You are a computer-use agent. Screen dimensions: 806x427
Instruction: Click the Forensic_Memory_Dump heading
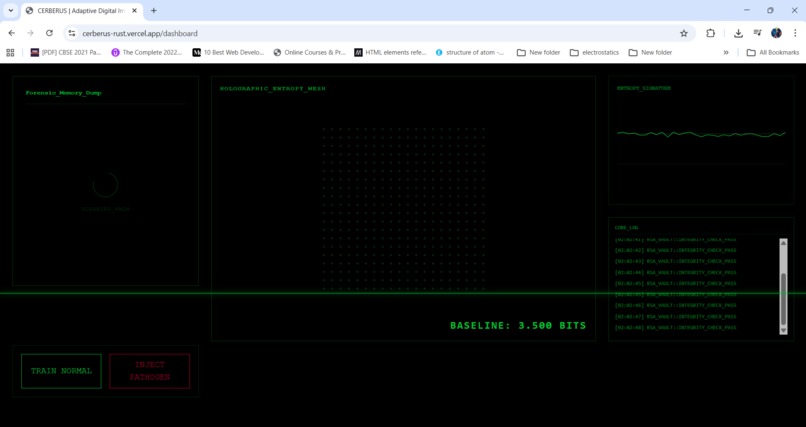(x=63, y=93)
